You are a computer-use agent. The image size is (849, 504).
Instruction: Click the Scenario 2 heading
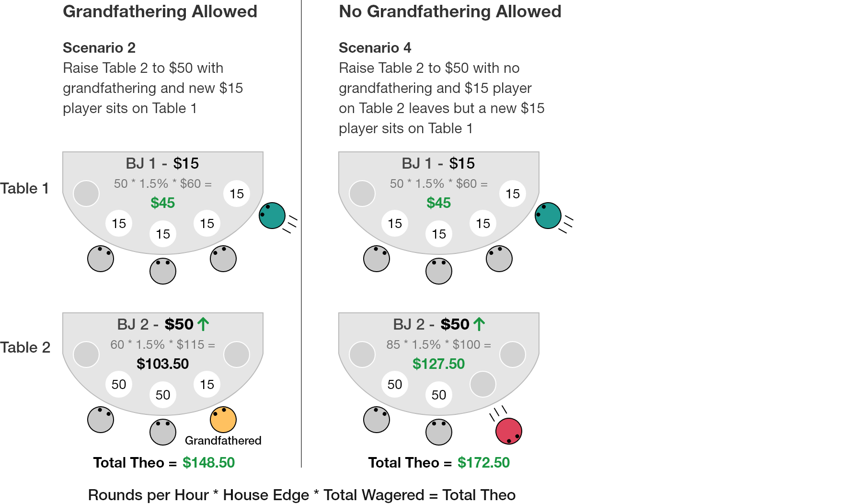tap(99, 48)
